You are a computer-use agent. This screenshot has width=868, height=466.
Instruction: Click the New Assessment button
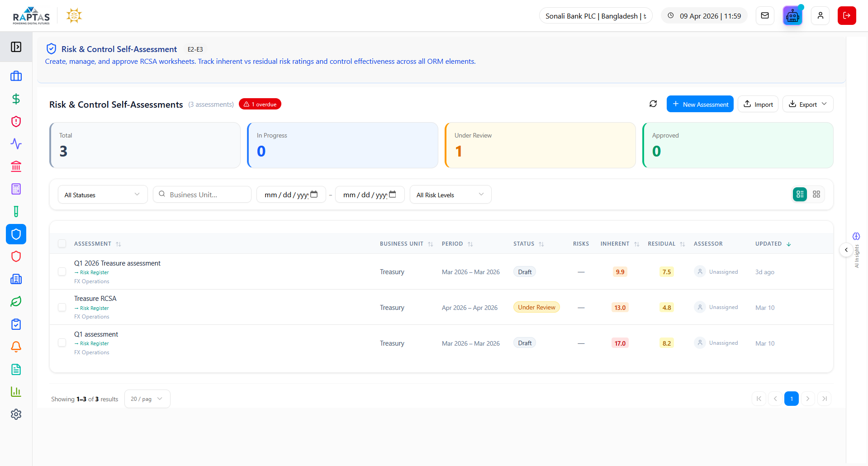coord(700,105)
